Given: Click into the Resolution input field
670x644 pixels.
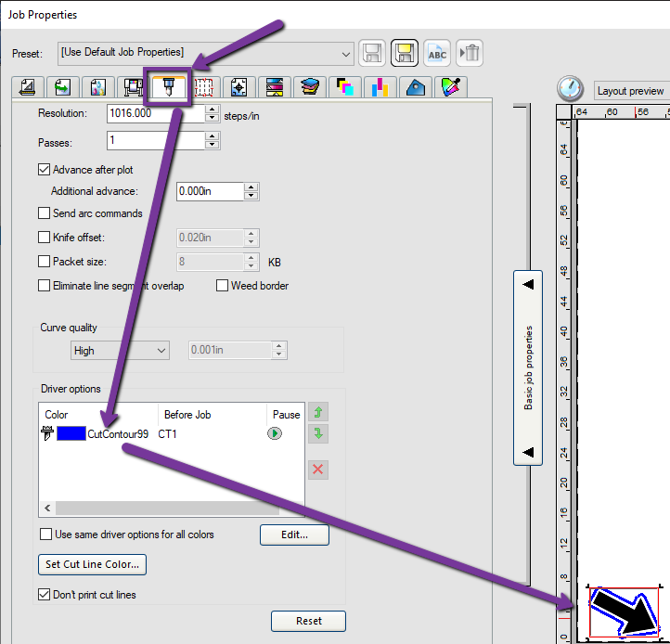Looking at the screenshot, I should coord(155,114).
